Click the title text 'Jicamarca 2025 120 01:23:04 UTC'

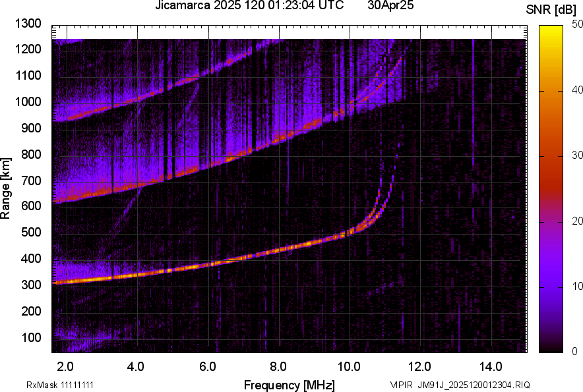249,5
